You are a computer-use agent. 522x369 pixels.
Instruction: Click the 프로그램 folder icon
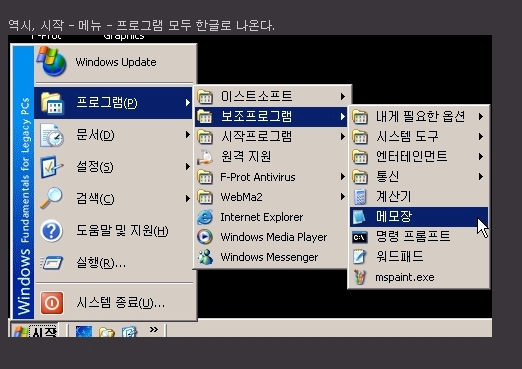[52, 103]
